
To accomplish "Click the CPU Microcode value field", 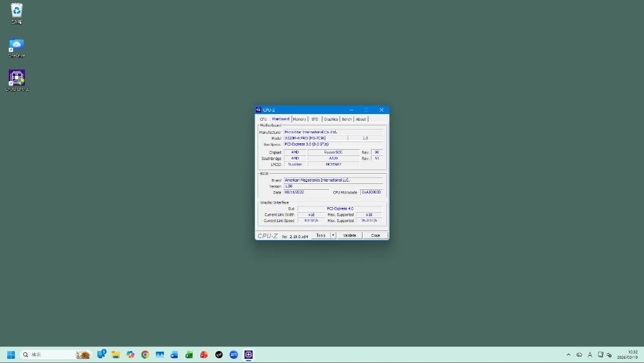I will [x=371, y=192].
